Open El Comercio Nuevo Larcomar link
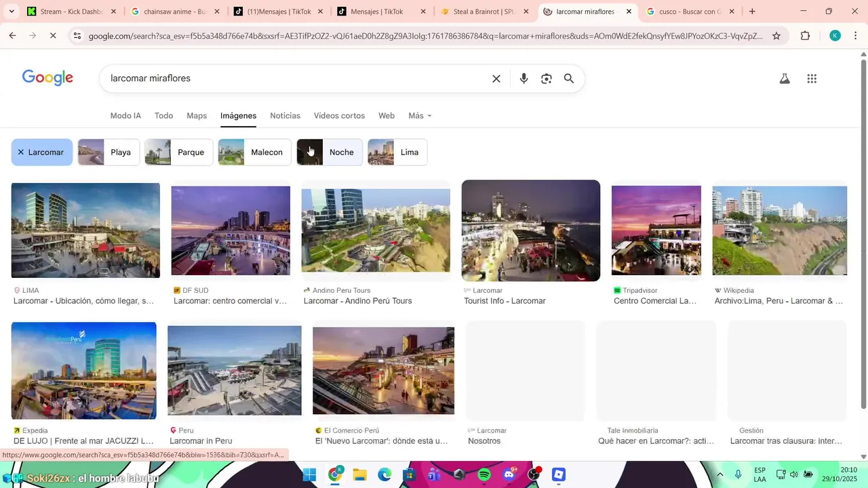The width and height of the screenshot is (868, 488). click(x=381, y=441)
